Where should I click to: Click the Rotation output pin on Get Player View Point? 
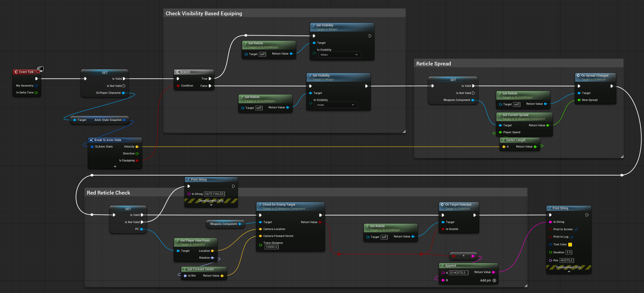(213, 258)
